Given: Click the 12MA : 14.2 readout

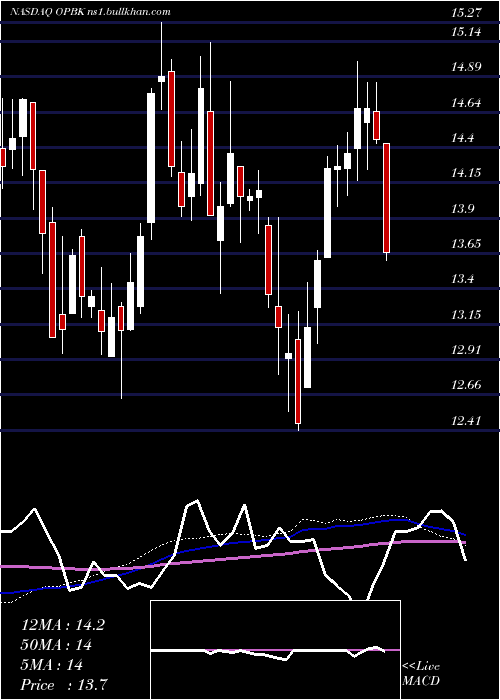Looking at the screenshot, I should pos(63,625).
